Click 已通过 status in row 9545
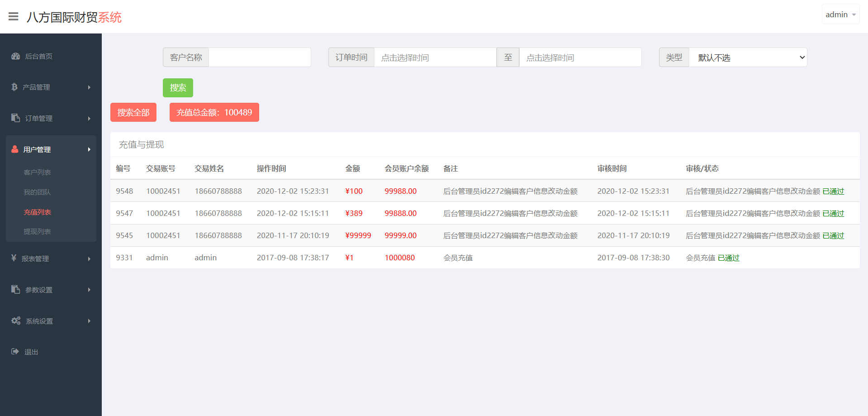 [833, 235]
